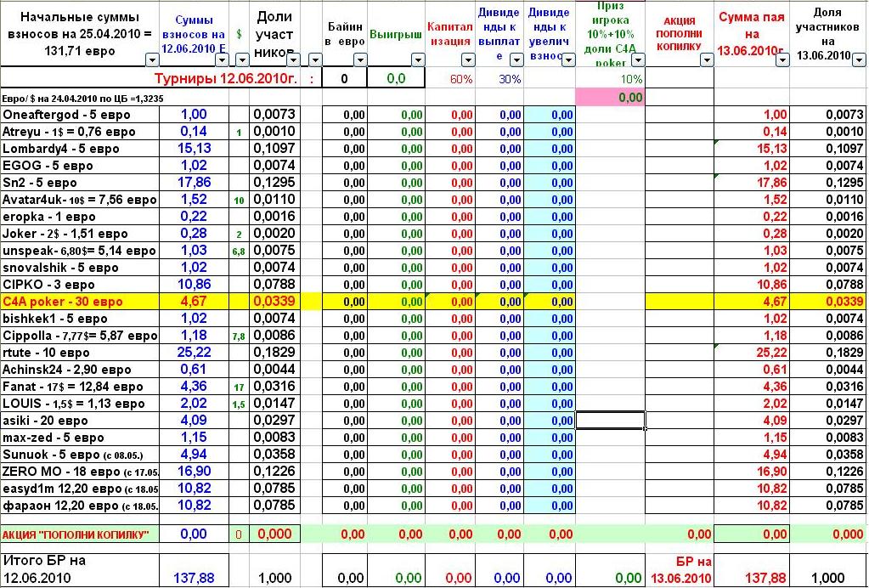
Task: Open filter dropdown for Сумма пая на 13.06.2010 column
Action: [x=782, y=59]
